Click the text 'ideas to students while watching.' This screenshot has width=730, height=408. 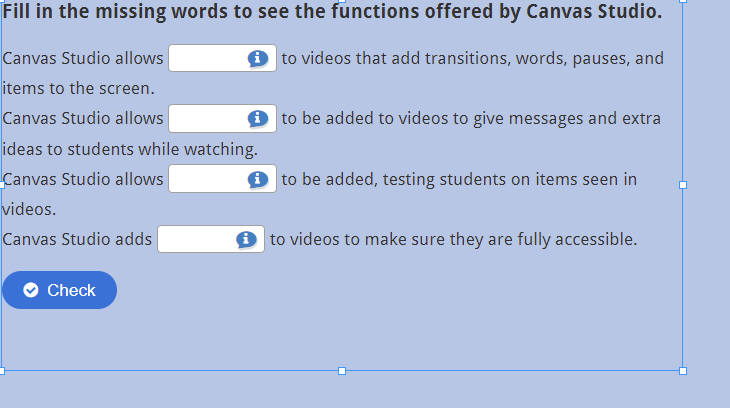pos(130,150)
